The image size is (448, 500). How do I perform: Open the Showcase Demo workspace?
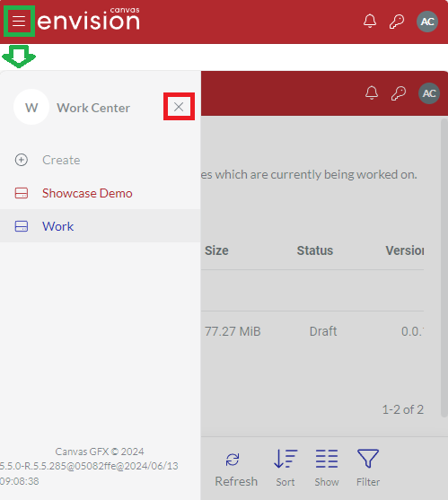87,193
